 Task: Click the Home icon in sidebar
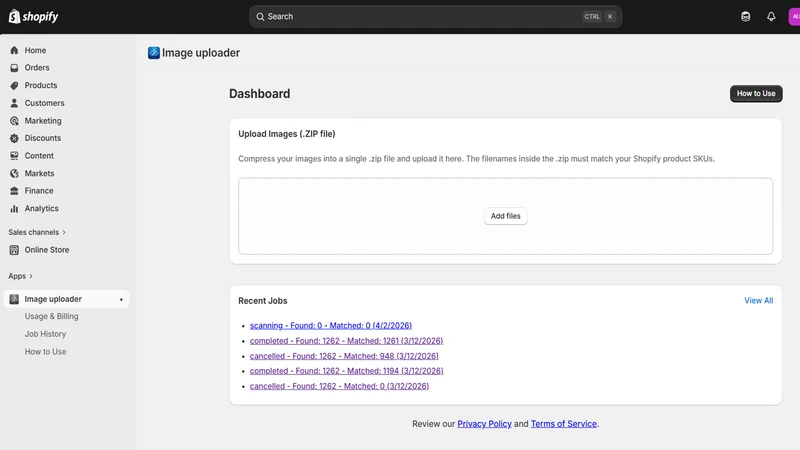click(x=14, y=50)
